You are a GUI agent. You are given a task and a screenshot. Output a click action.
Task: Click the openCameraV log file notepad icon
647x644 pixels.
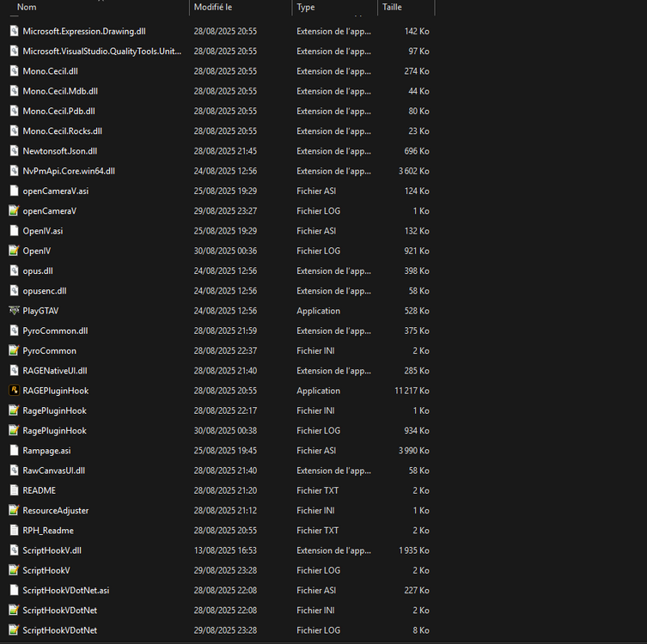14,210
